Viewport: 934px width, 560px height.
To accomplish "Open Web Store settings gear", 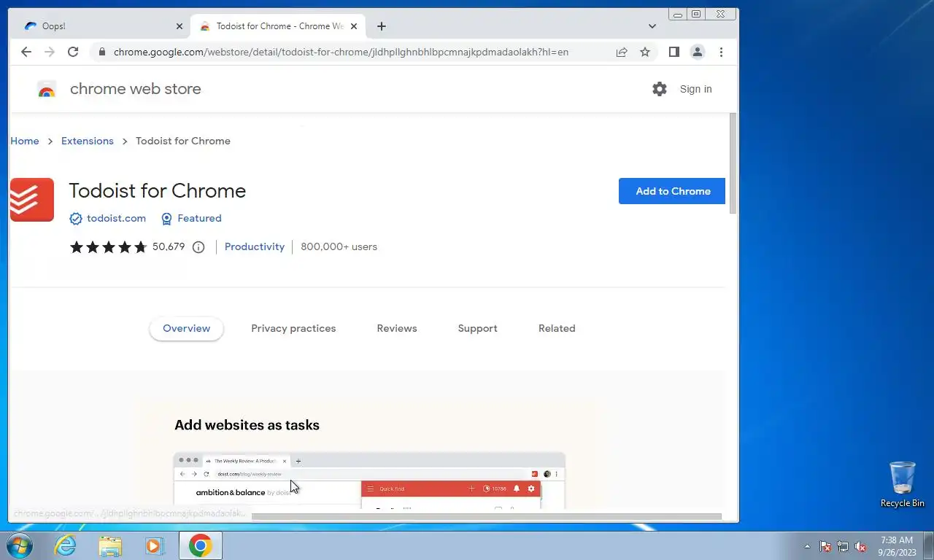I will (x=660, y=89).
